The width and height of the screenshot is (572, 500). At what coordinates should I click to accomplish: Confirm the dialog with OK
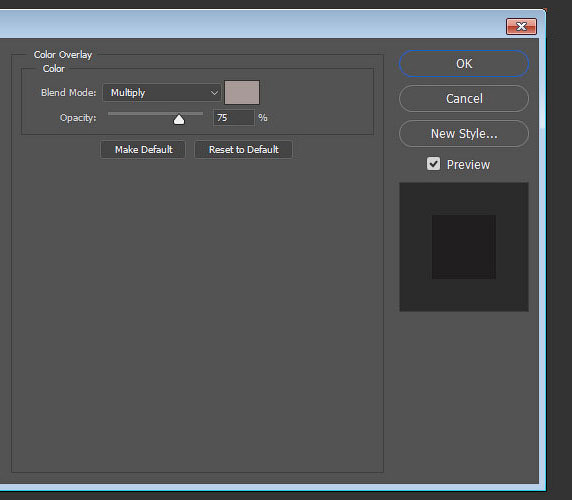pos(464,64)
